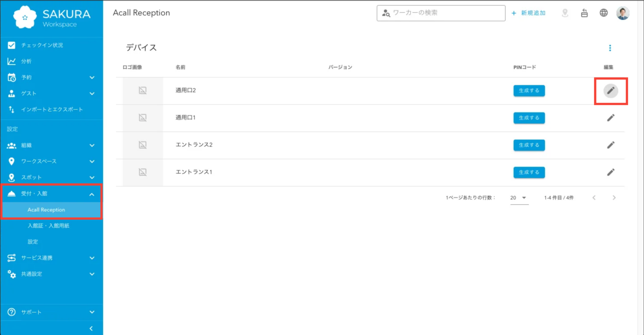This screenshot has height=335, width=644.
Task: Click the 通用口1 logo image placeholder
Action: coord(143,118)
